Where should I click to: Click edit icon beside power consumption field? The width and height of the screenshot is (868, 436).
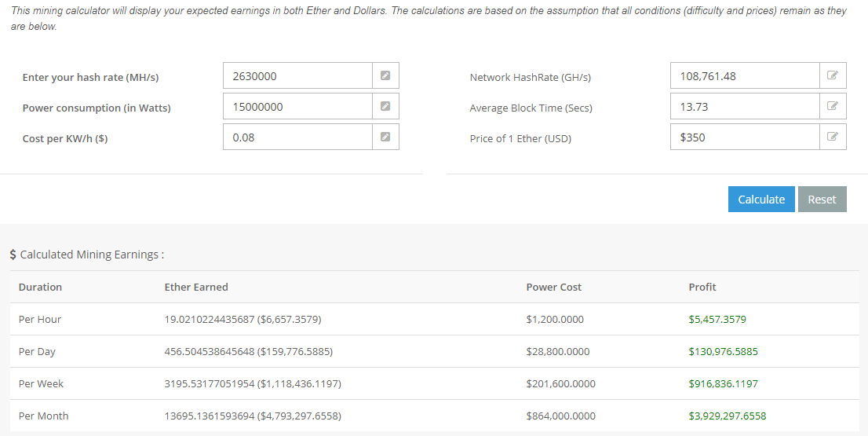pyautogui.click(x=385, y=106)
